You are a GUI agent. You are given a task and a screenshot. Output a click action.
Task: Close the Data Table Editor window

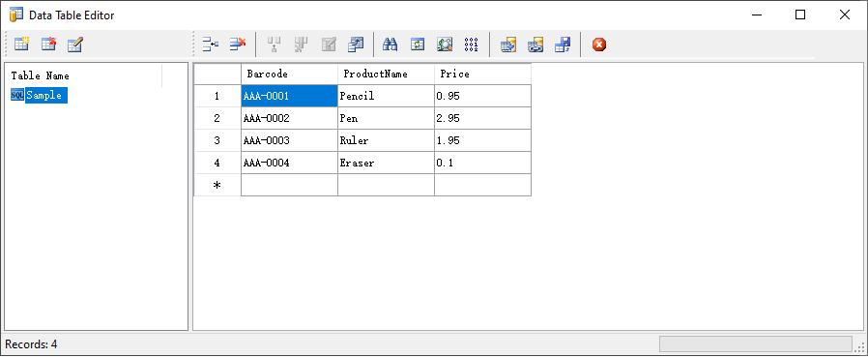[x=844, y=15]
